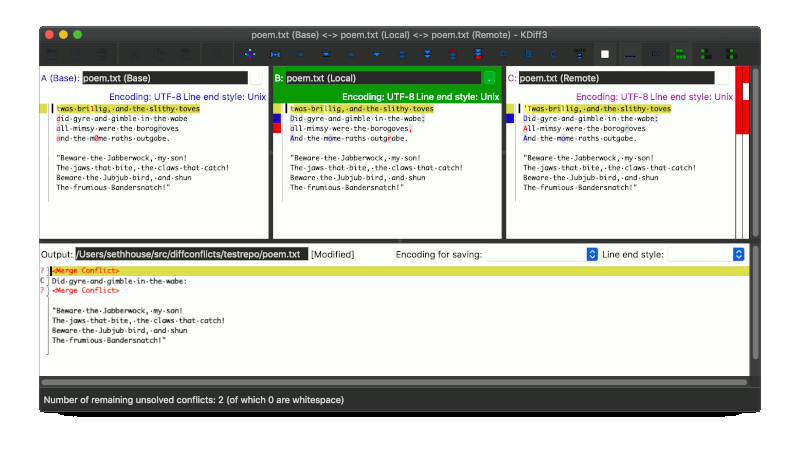Go to current delta using colorful icon
Image resolution: width=800 pixels, height=464 pixels.
(x=248, y=53)
